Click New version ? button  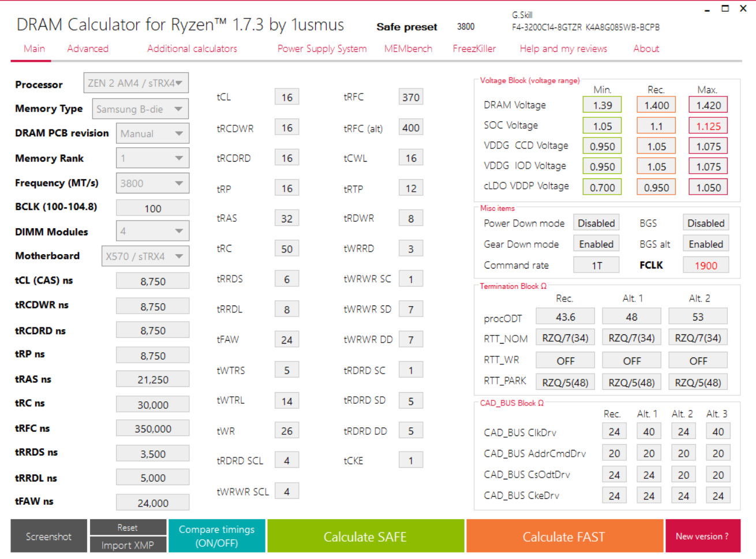click(x=702, y=536)
